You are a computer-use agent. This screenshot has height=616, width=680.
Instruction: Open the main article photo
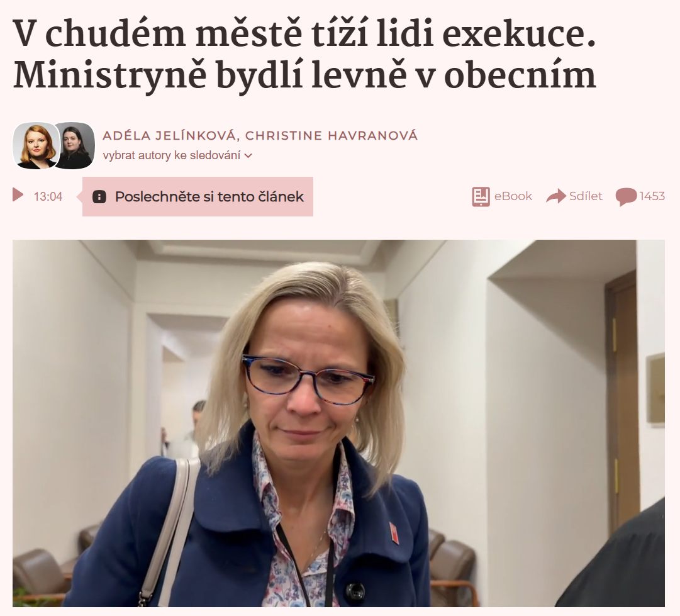pos(338,423)
